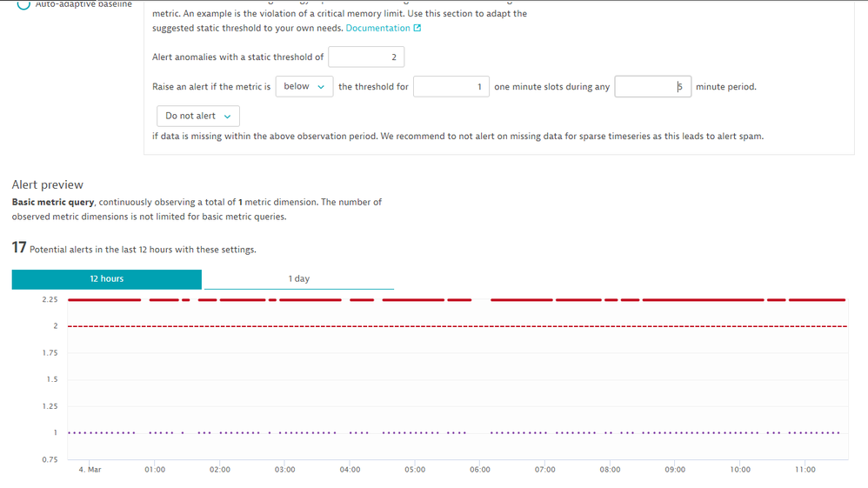Screen dimensions: 868x488
Task: Click the 2.25 y-axis value label
Action: point(50,300)
